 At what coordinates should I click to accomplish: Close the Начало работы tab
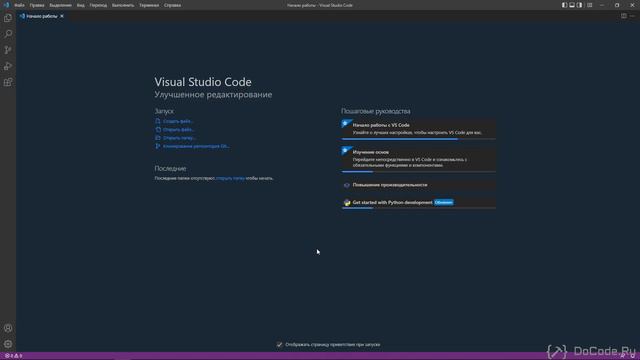pos(62,16)
